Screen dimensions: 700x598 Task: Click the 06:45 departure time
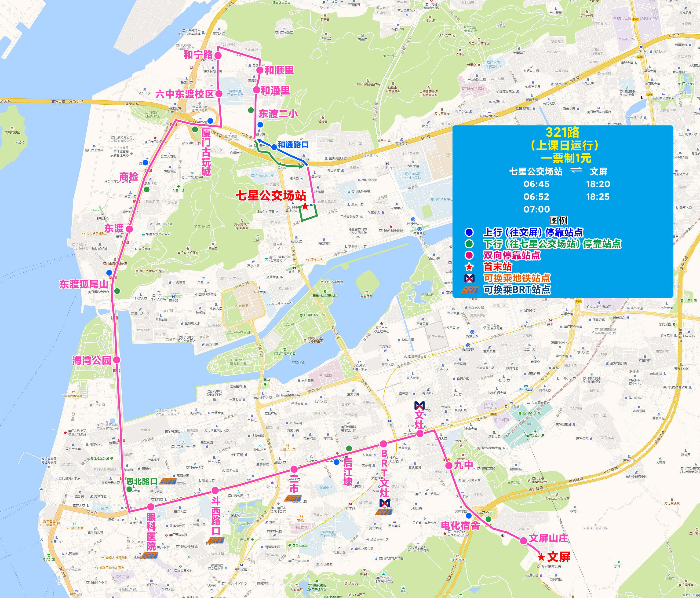click(x=536, y=184)
